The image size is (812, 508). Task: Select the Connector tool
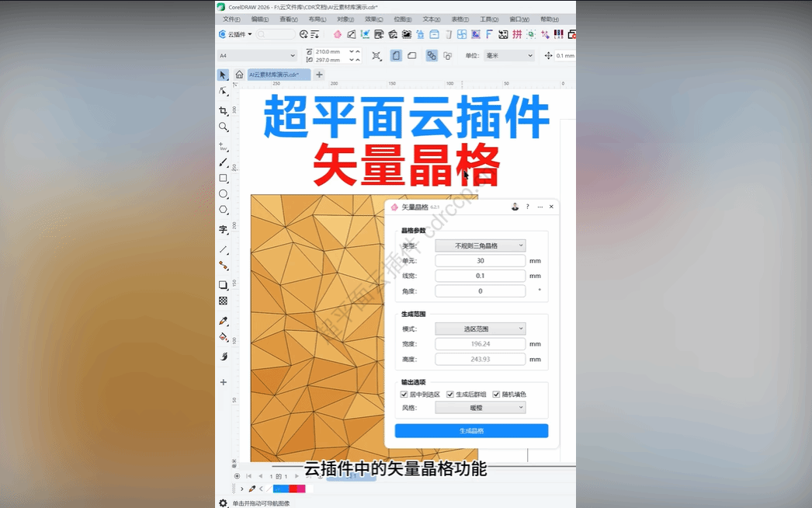coord(224,266)
